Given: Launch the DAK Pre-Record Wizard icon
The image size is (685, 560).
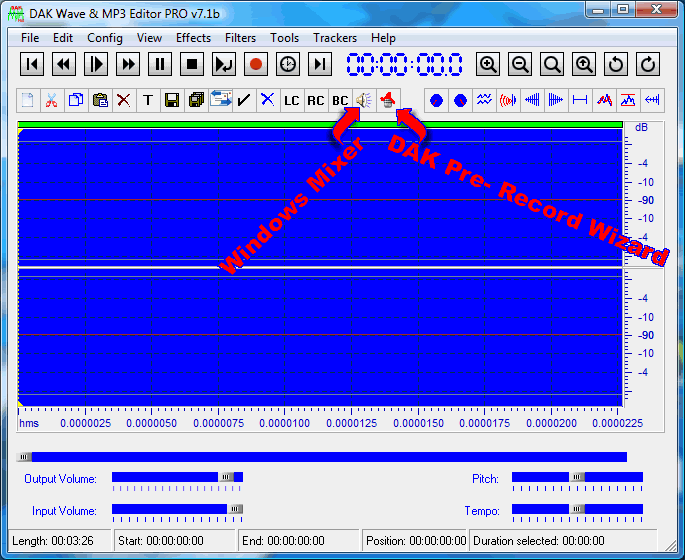Looking at the screenshot, I should point(388,100).
